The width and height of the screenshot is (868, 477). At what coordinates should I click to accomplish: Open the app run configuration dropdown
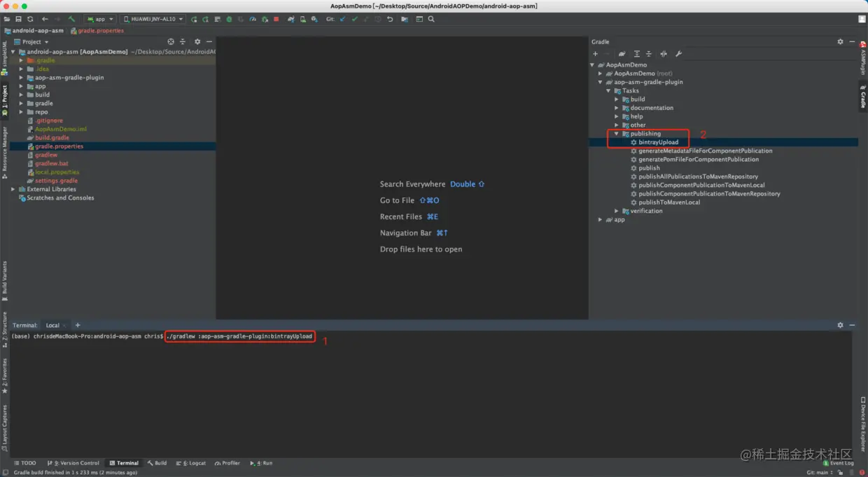tap(99, 19)
